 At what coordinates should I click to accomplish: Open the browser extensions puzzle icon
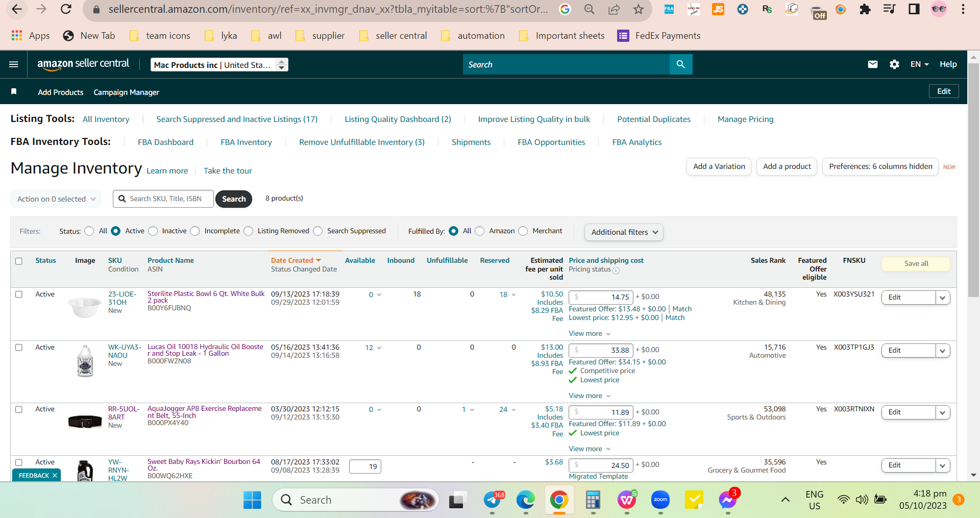(865, 9)
